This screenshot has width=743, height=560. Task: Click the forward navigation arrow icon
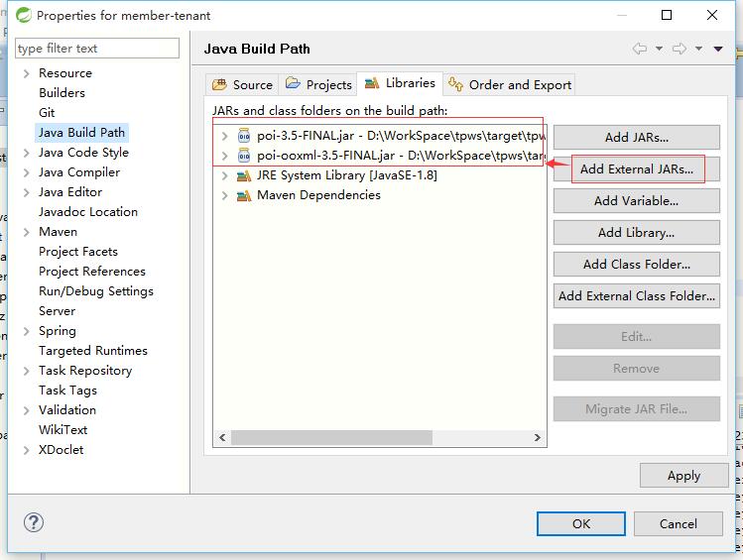pos(680,49)
